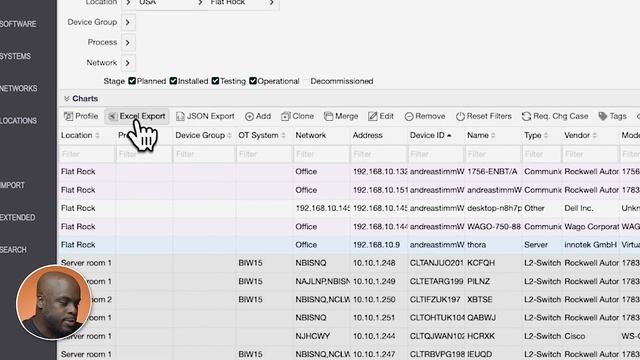The width and height of the screenshot is (640, 360).
Task: Click the Device Group filter field
Action: tap(204, 154)
